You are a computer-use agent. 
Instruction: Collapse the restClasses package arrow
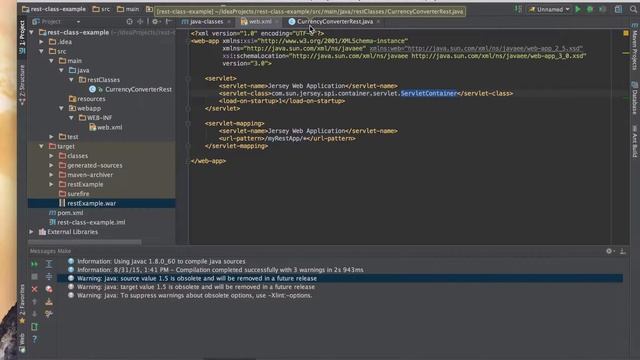pyautogui.click(x=71, y=80)
